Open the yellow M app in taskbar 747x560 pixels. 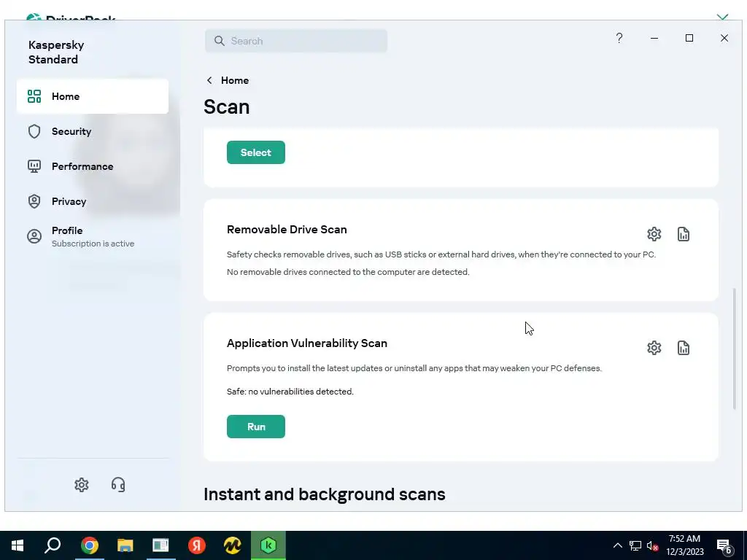[x=232, y=545]
